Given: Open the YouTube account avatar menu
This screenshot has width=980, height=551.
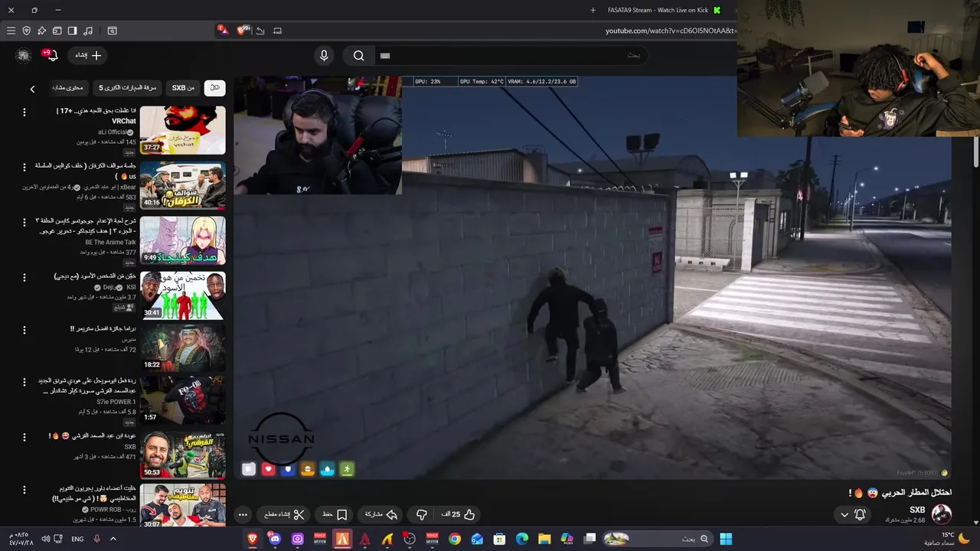Looking at the screenshot, I should pyautogui.click(x=24, y=55).
